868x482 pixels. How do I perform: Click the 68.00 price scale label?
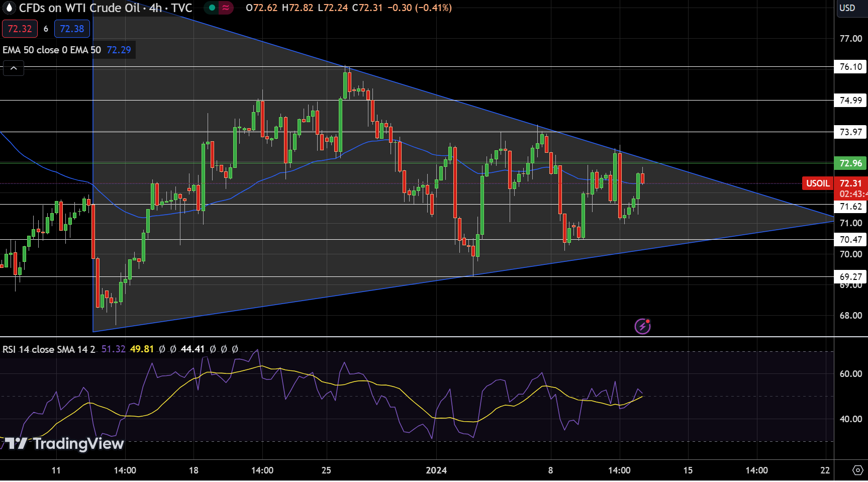click(x=850, y=316)
